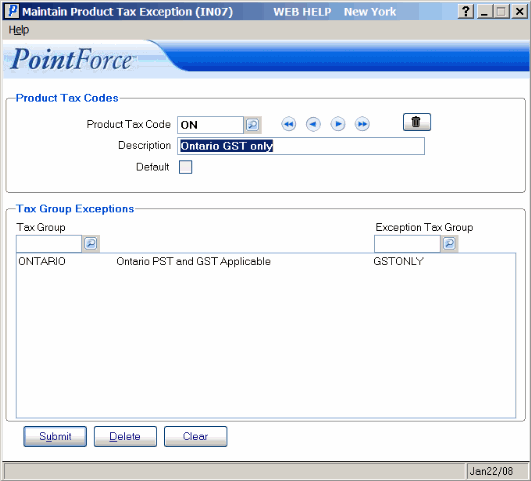
Task: Jump to last product tax record
Action: pos(362,124)
